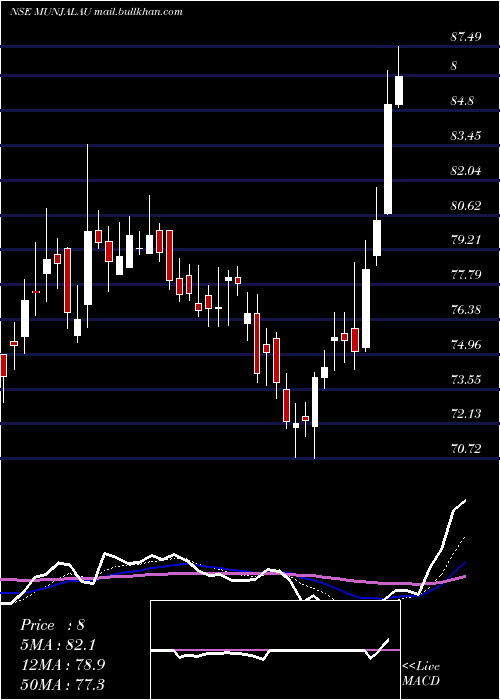The image size is (500, 700).
Task: Click the 77.79 price level label
Action: [x=466, y=274]
